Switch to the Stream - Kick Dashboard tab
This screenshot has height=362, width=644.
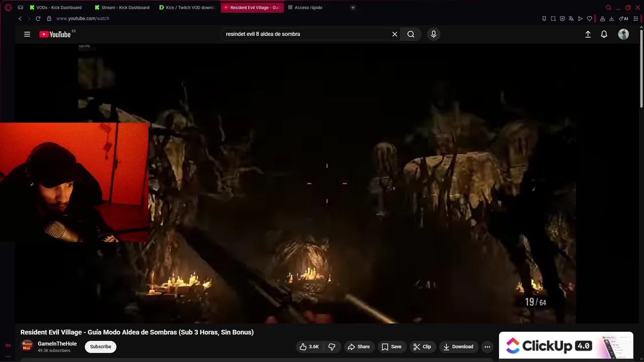(123, 8)
